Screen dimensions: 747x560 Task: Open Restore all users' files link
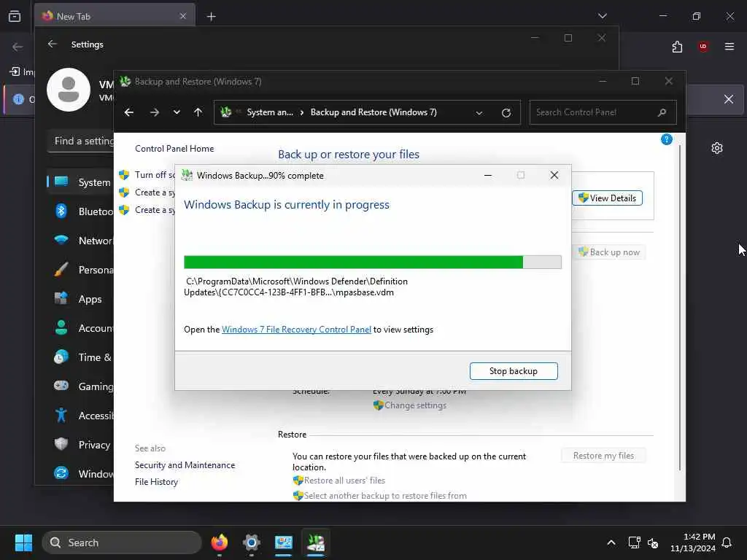click(339, 481)
